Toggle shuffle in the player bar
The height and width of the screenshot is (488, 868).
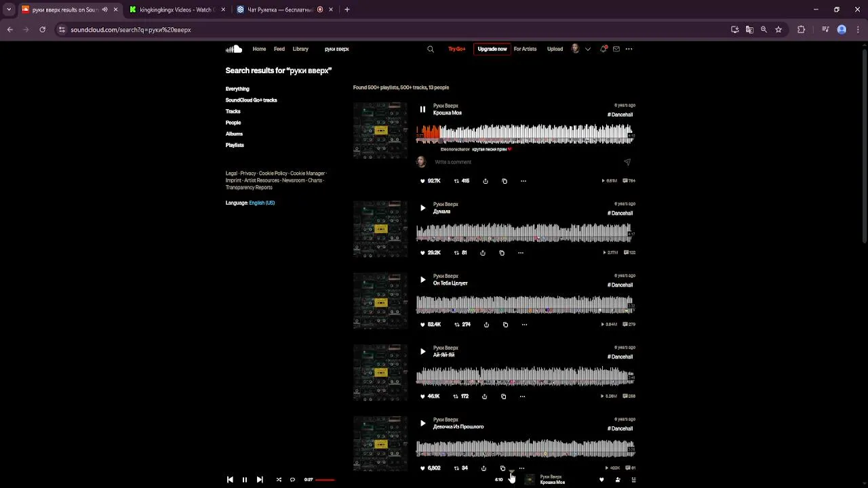[279, 480]
